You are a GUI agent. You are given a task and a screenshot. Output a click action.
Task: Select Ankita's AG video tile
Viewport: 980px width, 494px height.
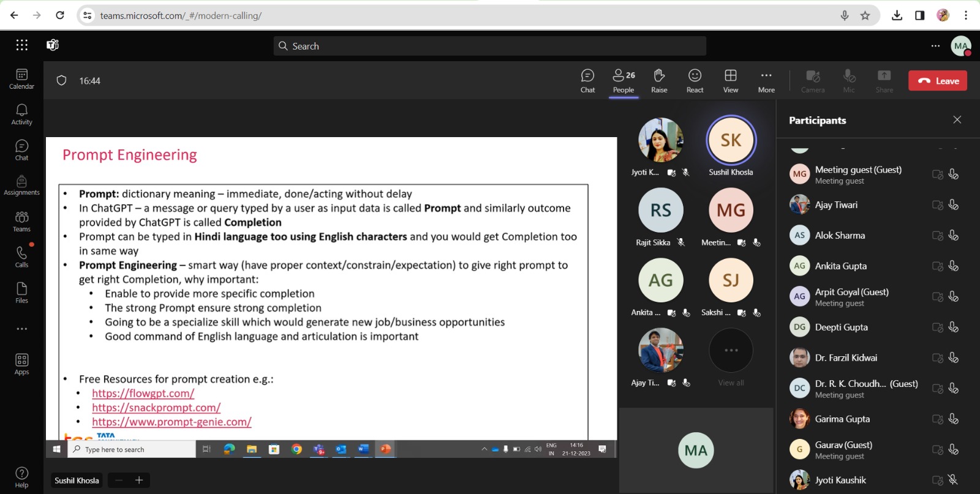(x=660, y=280)
